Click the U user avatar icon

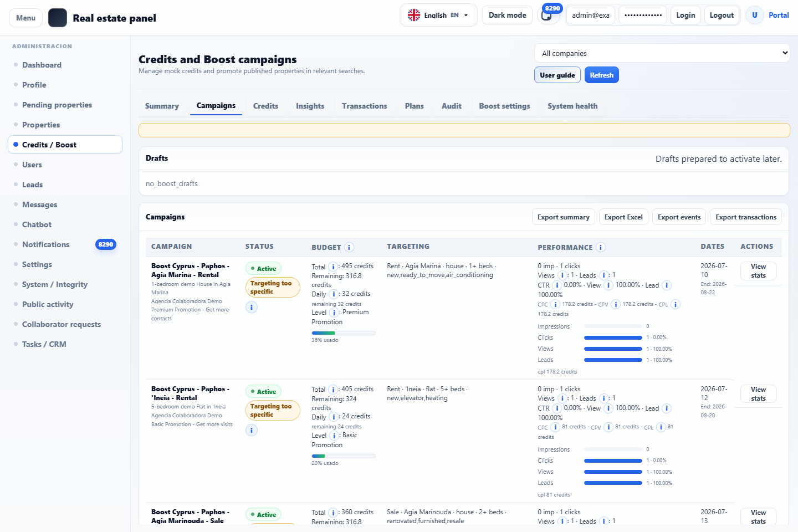755,16
